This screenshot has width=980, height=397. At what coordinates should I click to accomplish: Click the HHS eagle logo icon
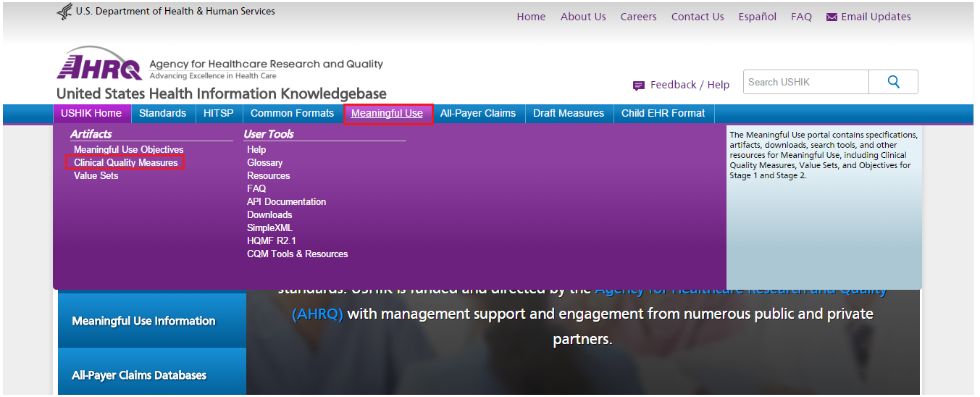(x=64, y=12)
